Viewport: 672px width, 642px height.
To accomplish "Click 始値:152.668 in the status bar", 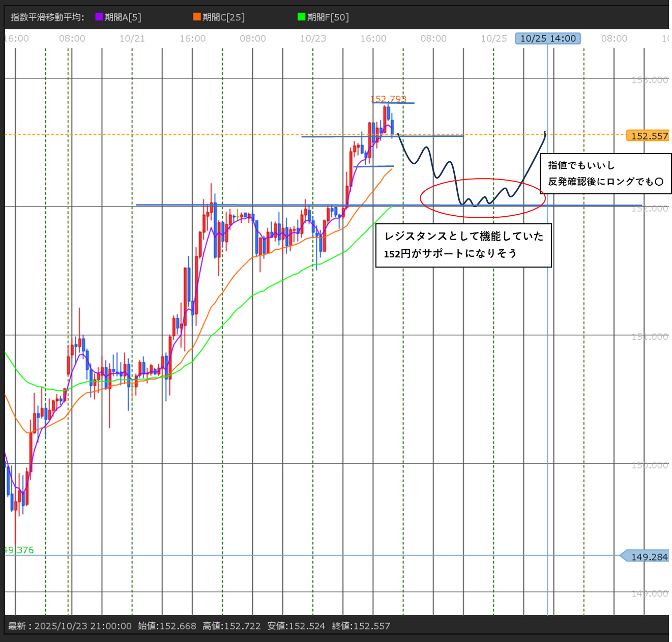I will [167, 626].
